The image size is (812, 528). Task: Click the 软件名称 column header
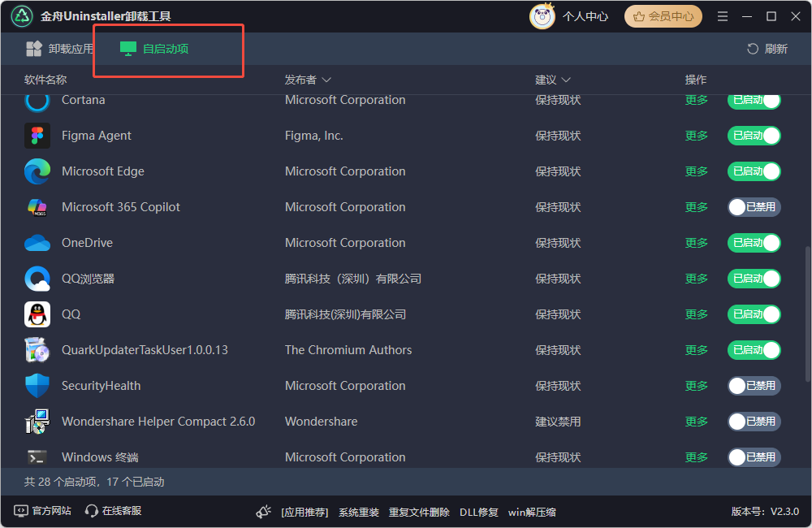45,80
